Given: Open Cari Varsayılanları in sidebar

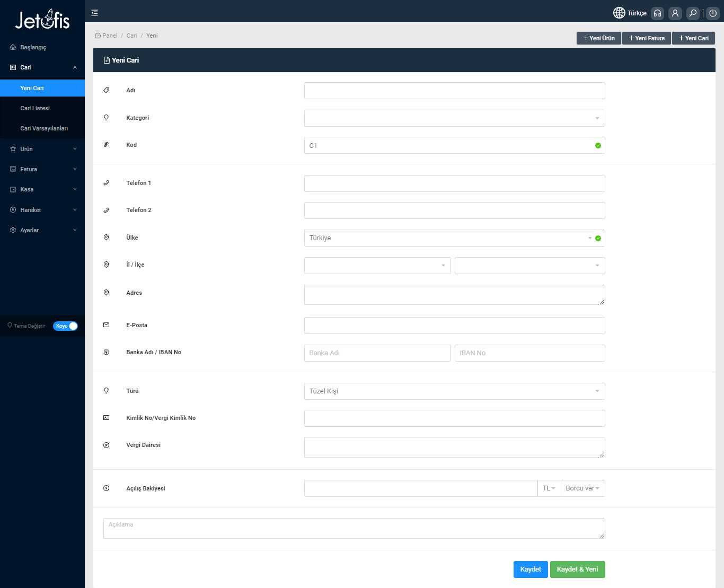Looking at the screenshot, I should click(x=42, y=128).
